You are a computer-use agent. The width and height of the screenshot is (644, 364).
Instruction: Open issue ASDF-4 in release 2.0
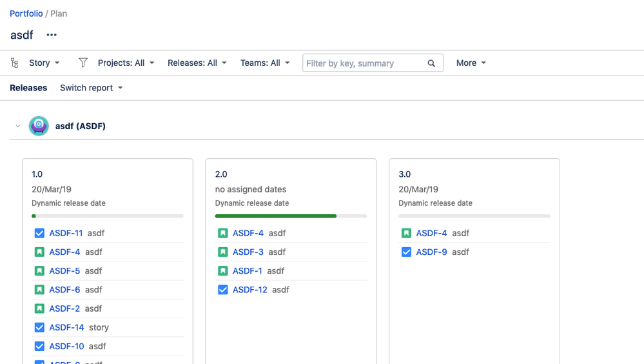point(248,233)
